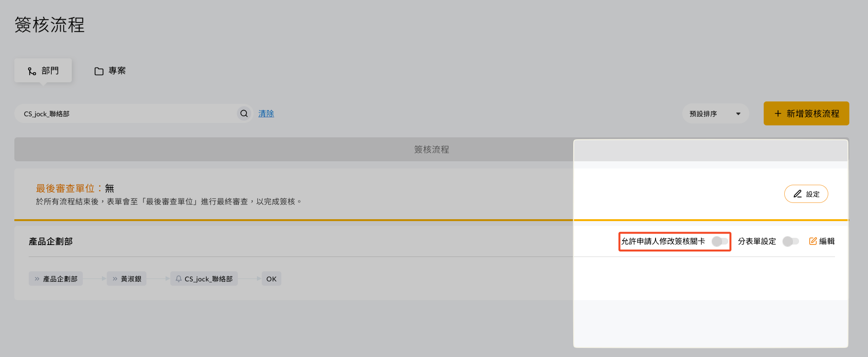Click the 預設排序 dropdown arrow
868x357 pixels.
click(x=738, y=114)
